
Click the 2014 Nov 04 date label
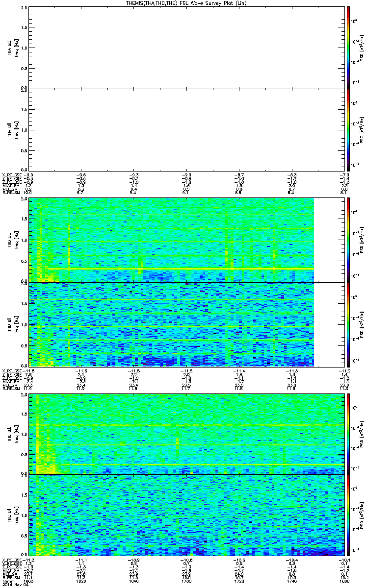(15, 585)
